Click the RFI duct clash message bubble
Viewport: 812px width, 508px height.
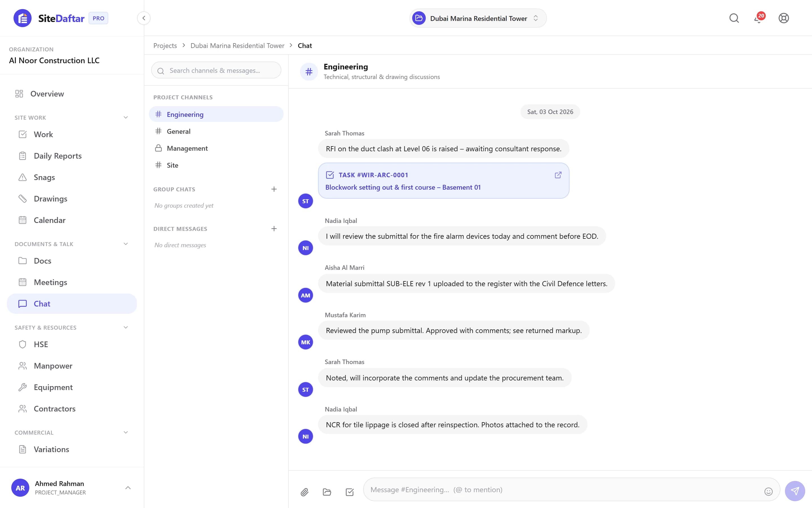click(x=443, y=149)
